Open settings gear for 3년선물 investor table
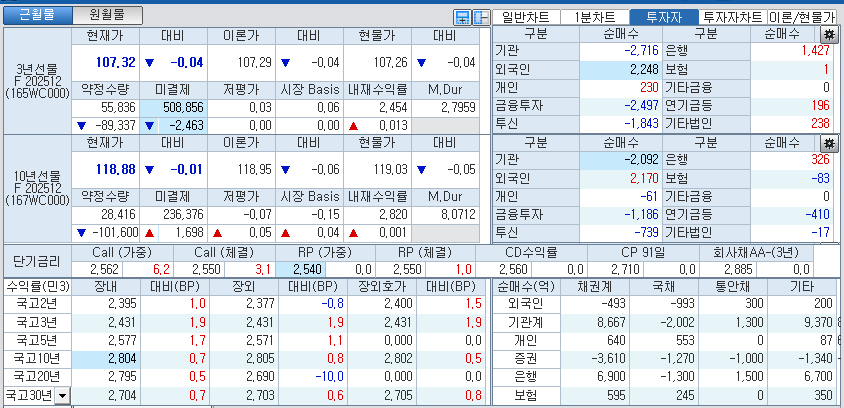This screenshot has width=844, height=408. (829, 34)
